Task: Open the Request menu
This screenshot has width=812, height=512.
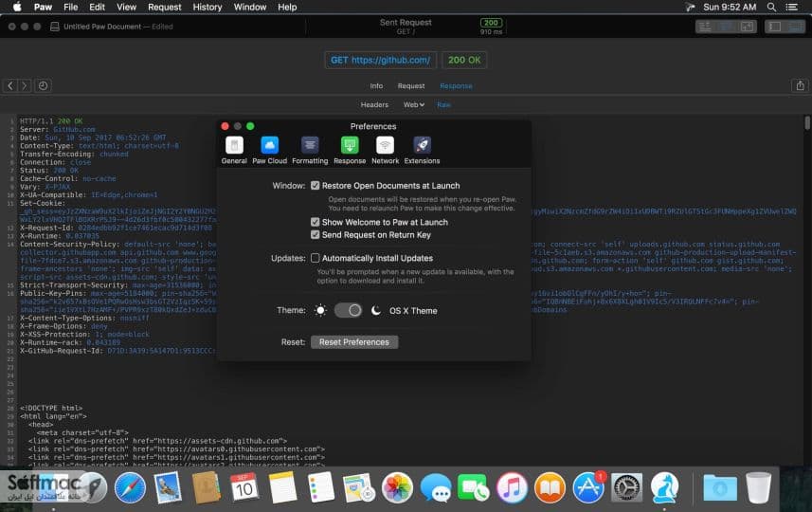Action: point(164,8)
